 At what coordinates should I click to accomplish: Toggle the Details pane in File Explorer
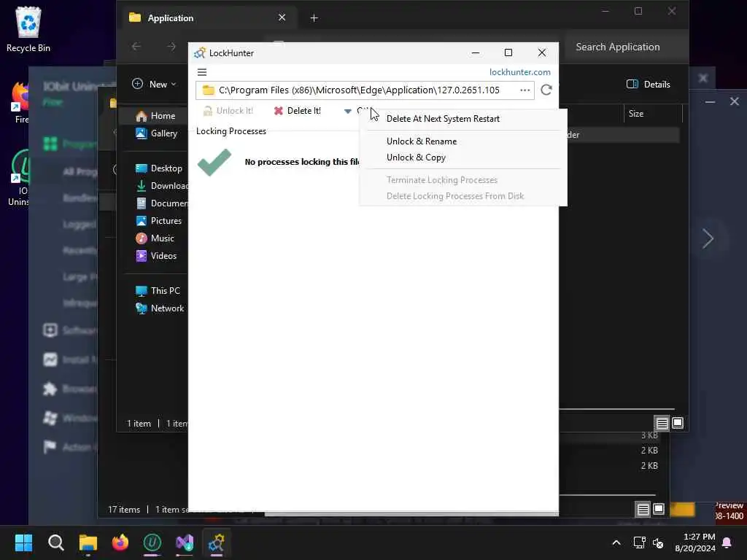648,85
